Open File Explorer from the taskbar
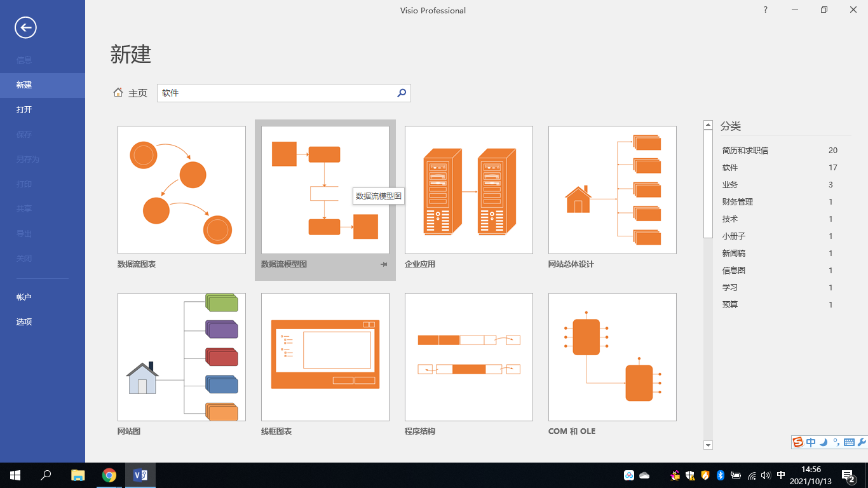 click(x=78, y=475)
